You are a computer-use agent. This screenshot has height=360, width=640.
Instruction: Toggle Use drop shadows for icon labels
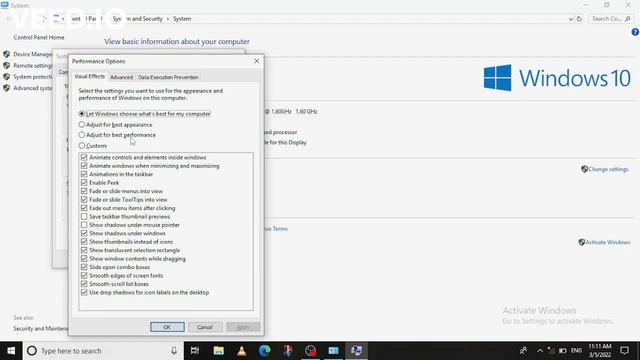click(x=84, y=292)
